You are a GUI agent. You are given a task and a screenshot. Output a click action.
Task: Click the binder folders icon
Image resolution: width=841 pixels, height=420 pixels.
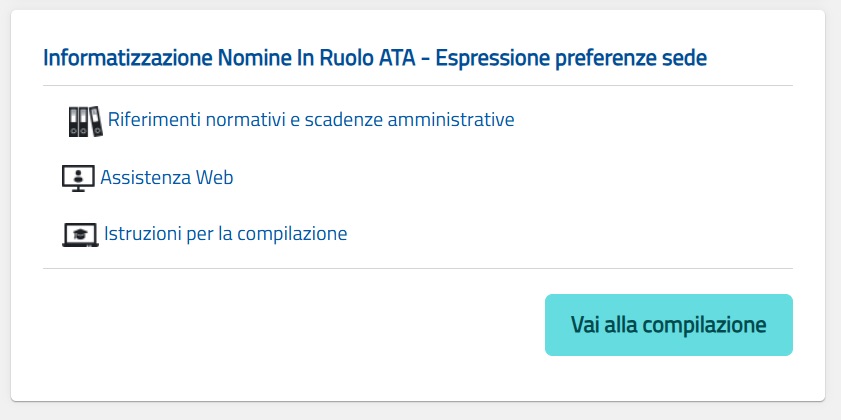pyautogui.click(x=85, y=121)
